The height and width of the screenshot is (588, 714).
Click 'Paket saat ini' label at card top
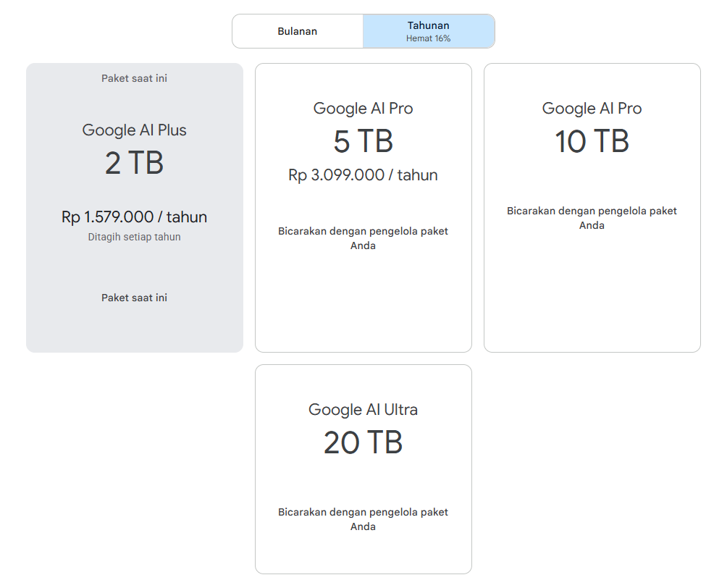[135, 78]
